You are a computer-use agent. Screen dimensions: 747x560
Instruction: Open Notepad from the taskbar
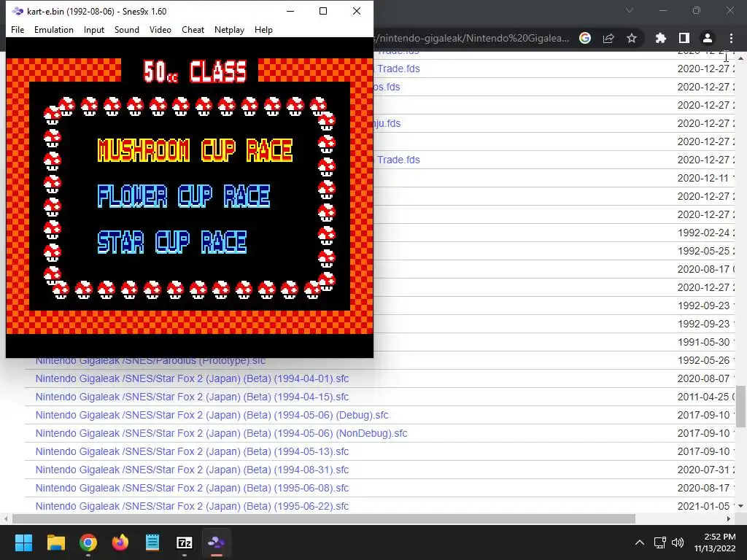tap(152, 542)
